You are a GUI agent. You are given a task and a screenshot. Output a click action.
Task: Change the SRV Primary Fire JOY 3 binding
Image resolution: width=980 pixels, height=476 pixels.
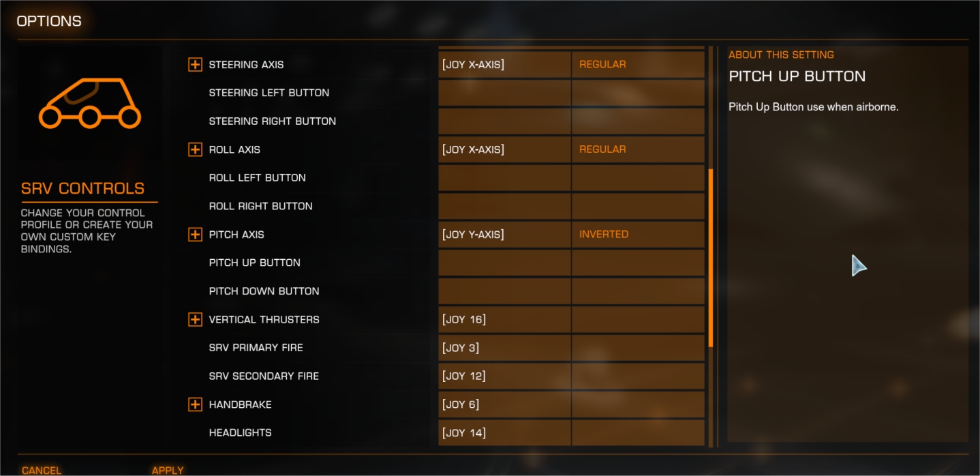coord(504,348)
